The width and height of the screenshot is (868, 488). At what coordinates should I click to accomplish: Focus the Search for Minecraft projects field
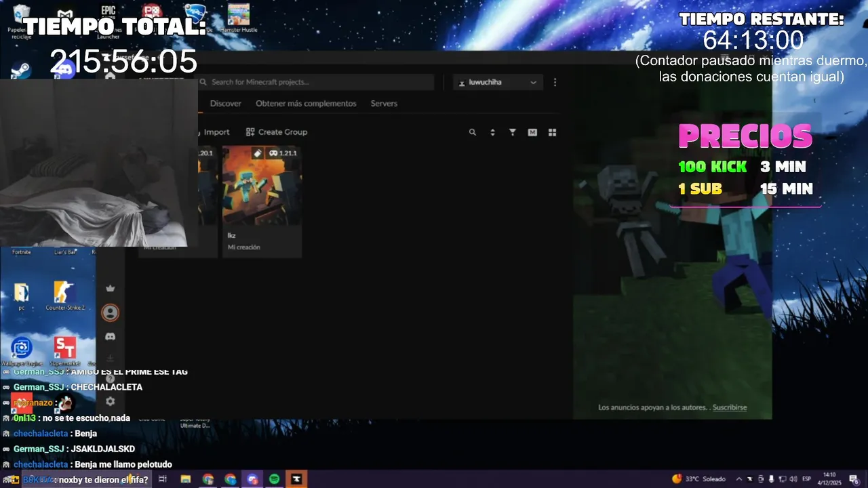[316, 82]
